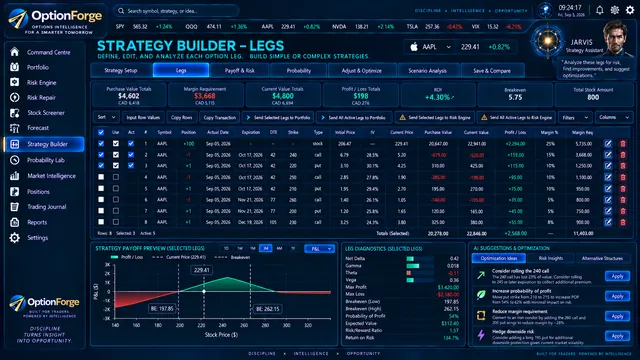Click the Portfolio sidebar icon

pos(15,67)
